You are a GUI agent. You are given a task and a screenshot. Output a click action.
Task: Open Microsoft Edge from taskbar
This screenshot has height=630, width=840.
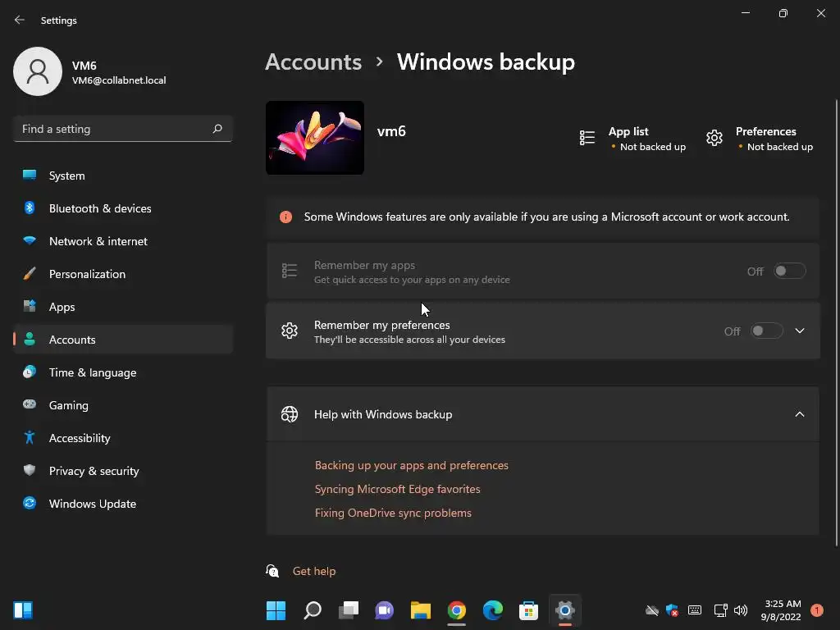coord(492,610)
